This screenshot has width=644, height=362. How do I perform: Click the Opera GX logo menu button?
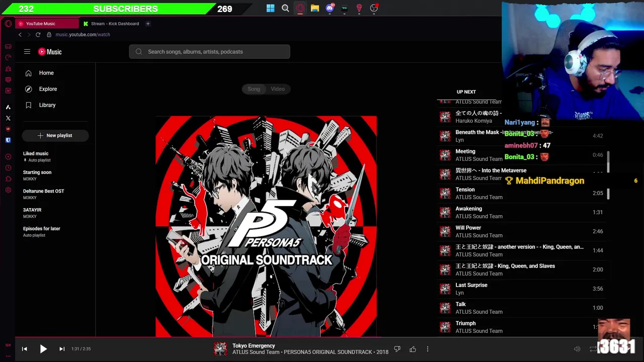(x=8, y=24)
